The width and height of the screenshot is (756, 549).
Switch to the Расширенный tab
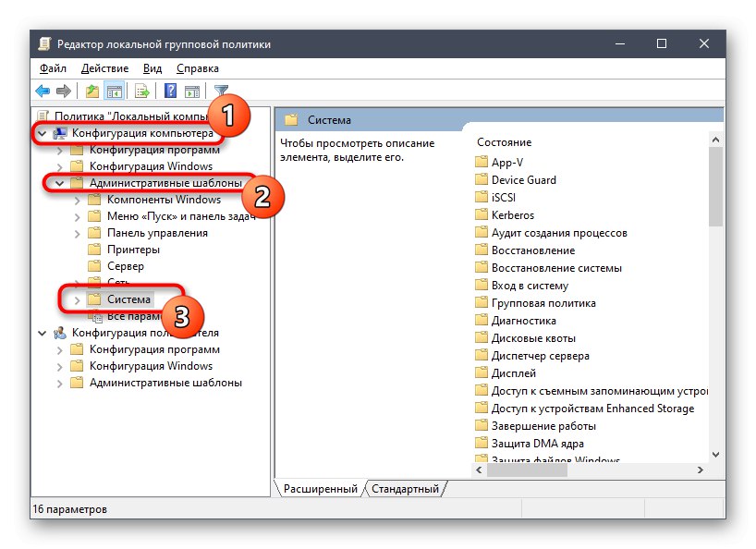[321, 489]
